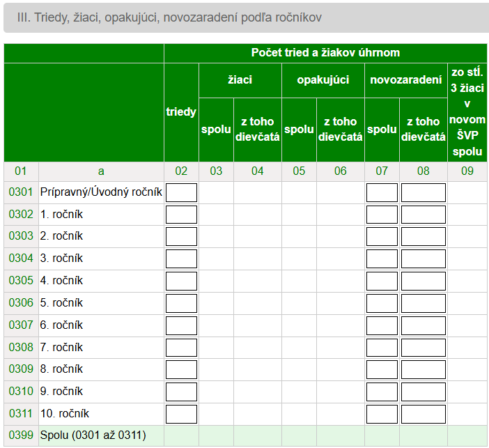Select novozaradení dievčatá field for 9. ročník
The image size is (489, 448).
click(423, 392)
